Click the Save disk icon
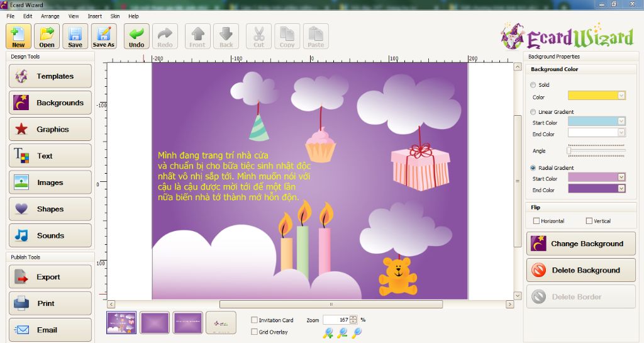The width and height of the screenshot is (644, 343). tap(75, 36)
